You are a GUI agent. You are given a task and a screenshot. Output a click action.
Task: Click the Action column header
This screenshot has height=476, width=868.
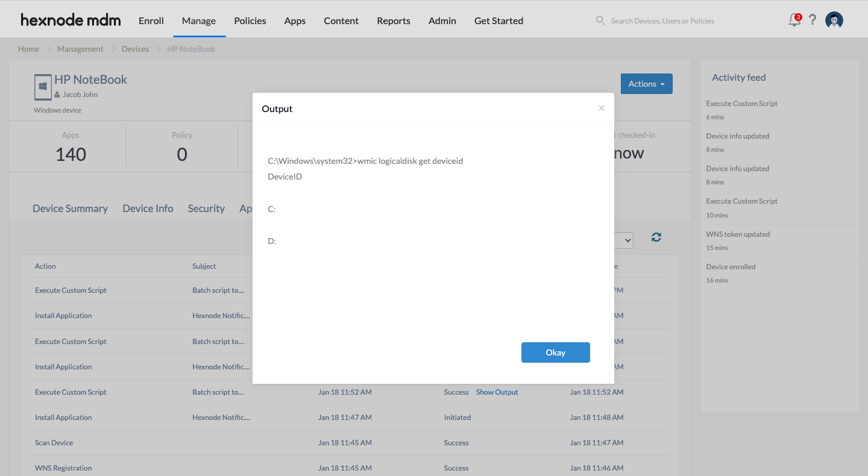point(45,266)
